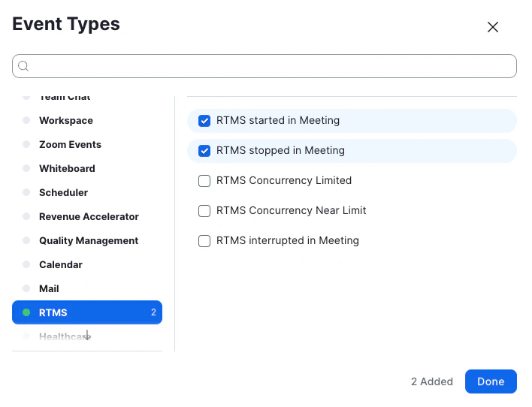Open Revenue Accelerator events
This screenshot has width=532, height=407.
point(89,217)
